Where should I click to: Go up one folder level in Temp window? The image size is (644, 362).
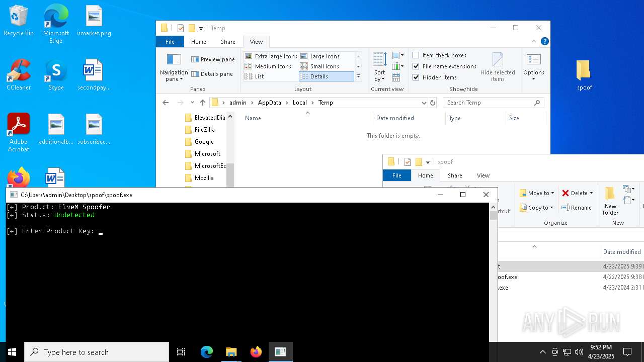click(203, 103)
